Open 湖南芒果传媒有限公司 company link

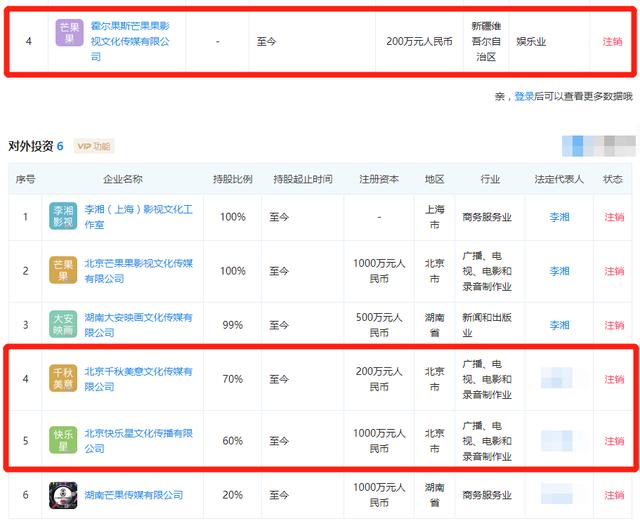coord(134,495)
